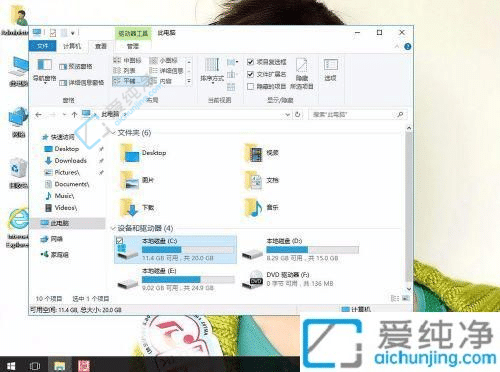Select the Desktop folder in file list

143,153
